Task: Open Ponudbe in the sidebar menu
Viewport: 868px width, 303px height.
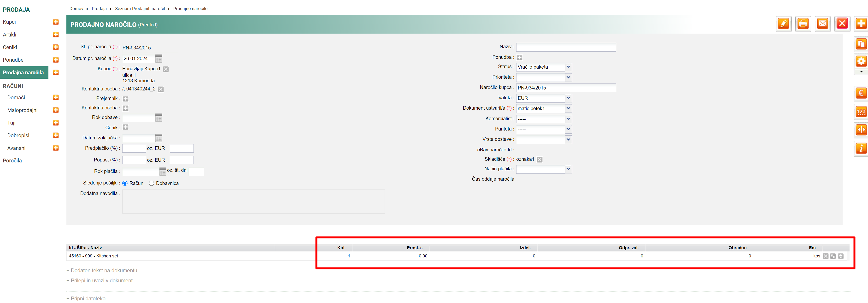Action: tap(13, 60)
